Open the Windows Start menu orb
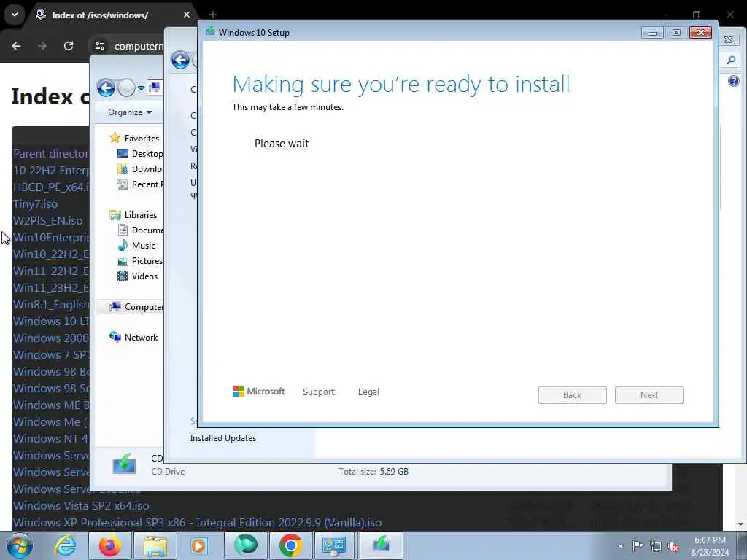 pos(19,545)
